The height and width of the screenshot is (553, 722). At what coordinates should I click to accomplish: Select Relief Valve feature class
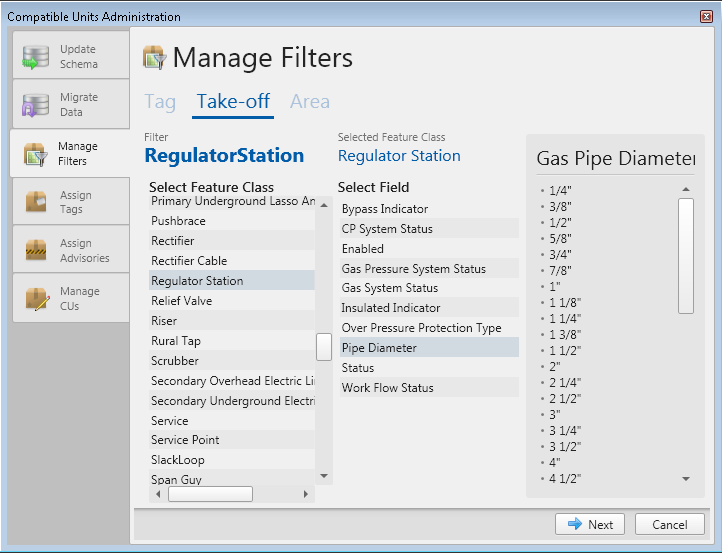(182, 301)
